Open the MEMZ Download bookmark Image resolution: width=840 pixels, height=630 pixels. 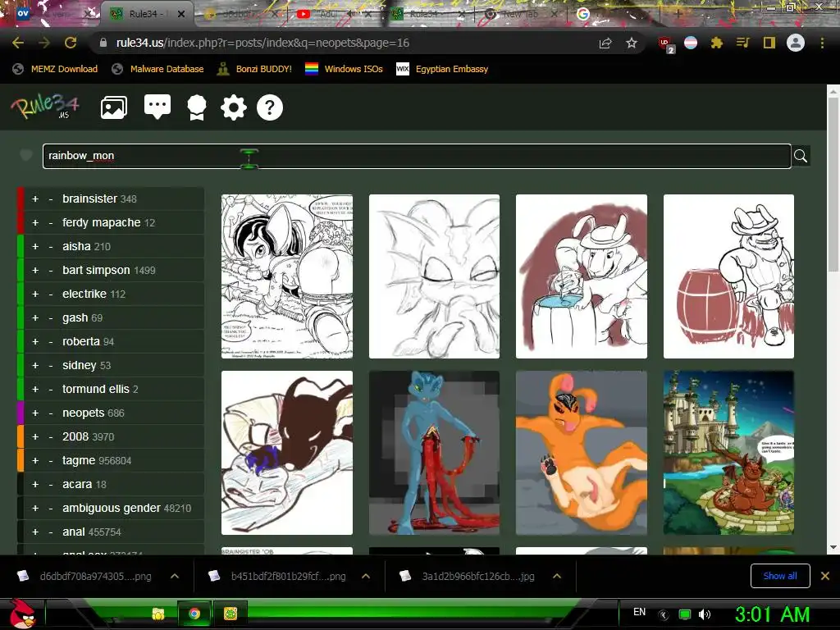pyautogui.click(x=55, y=69)
